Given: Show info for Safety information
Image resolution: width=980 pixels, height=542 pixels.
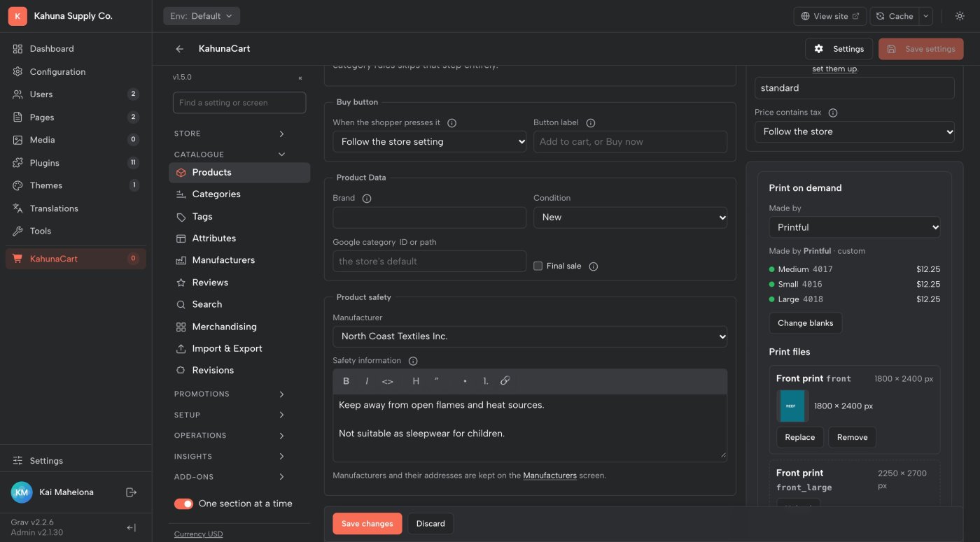Looking at the screenshot, I should coord(413,361).
